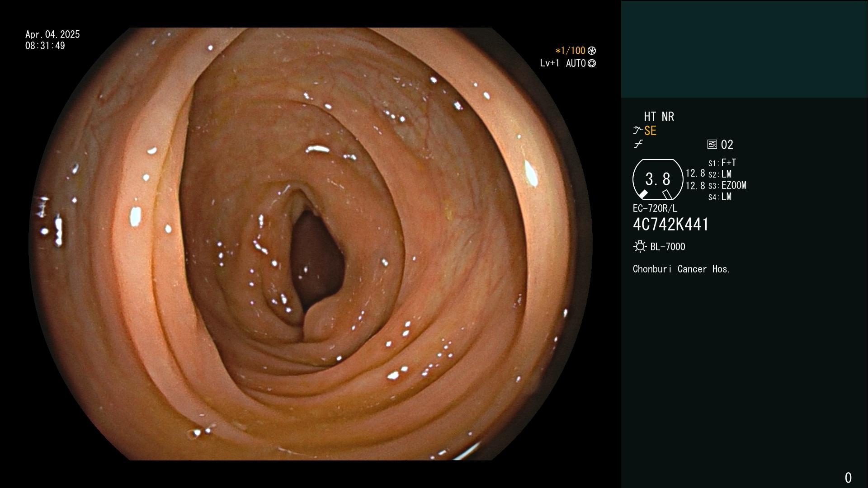868x488 pixels.
Task: Click the AUTO mode label
Action: (x=576, y=63)
